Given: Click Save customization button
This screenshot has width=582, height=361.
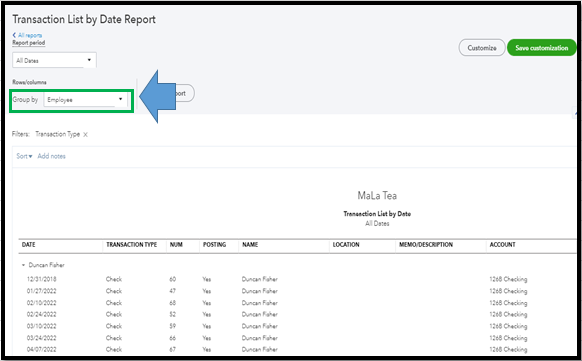Looking at the screenshot, I should point(542,48).
